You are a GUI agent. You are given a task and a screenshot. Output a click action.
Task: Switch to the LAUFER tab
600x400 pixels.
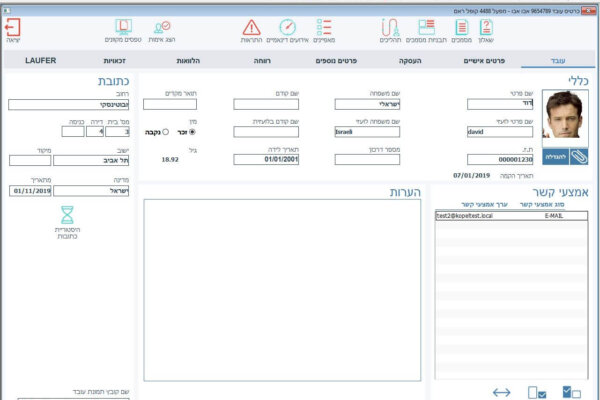coord(41,60)
